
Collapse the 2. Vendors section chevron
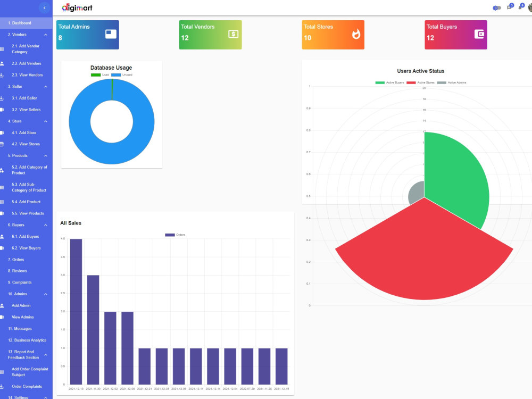point(45,35)
